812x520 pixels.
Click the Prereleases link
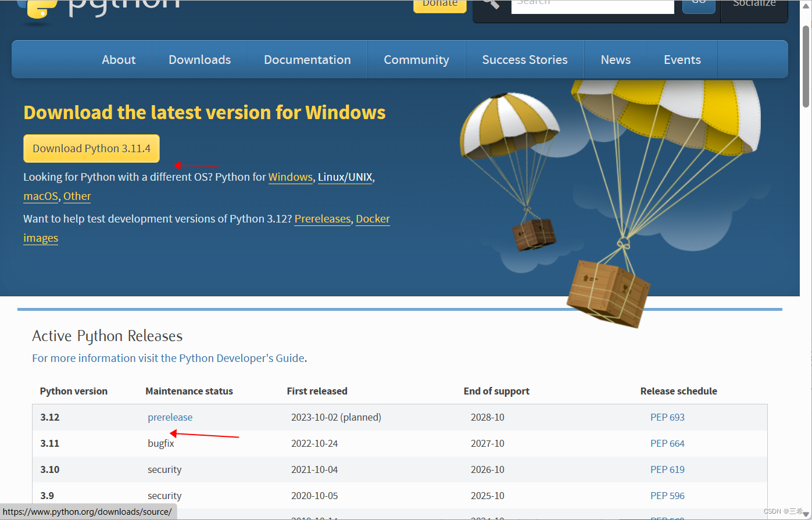322,218
